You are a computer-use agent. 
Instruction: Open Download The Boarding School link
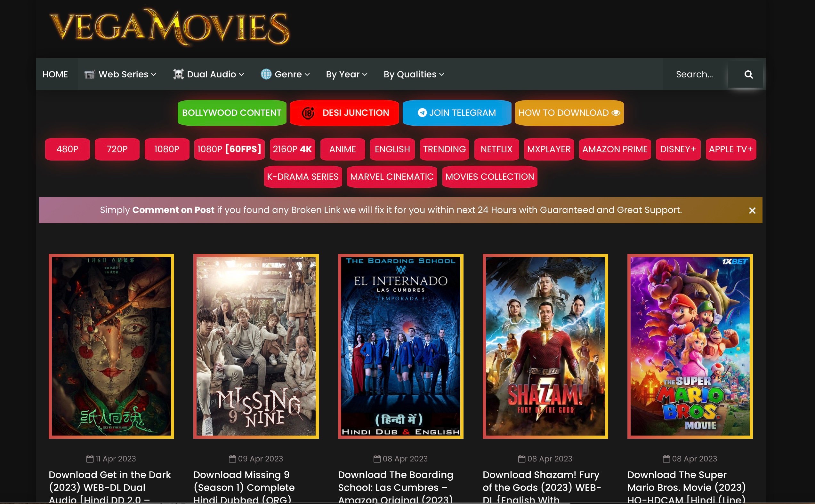tap(396, 487)
